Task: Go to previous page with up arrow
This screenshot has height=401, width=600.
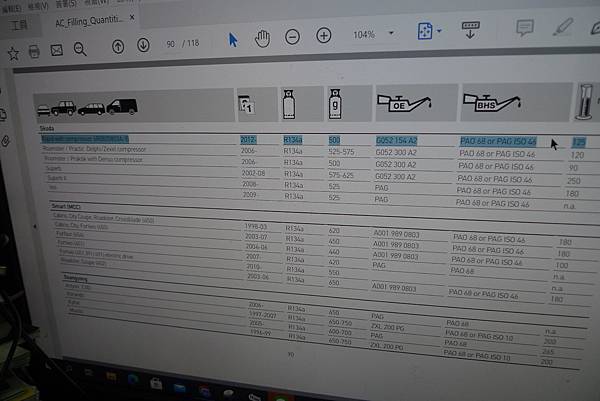Action: click(118, 47)
